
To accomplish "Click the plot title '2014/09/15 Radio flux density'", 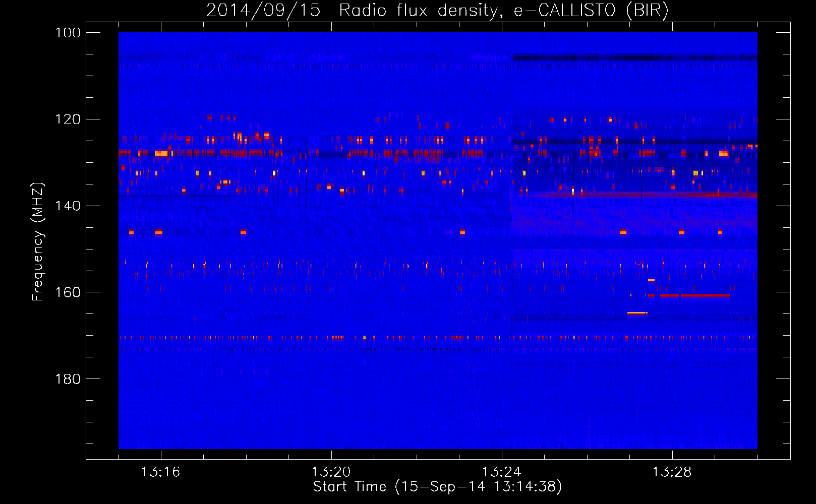I will coord(353,10).
